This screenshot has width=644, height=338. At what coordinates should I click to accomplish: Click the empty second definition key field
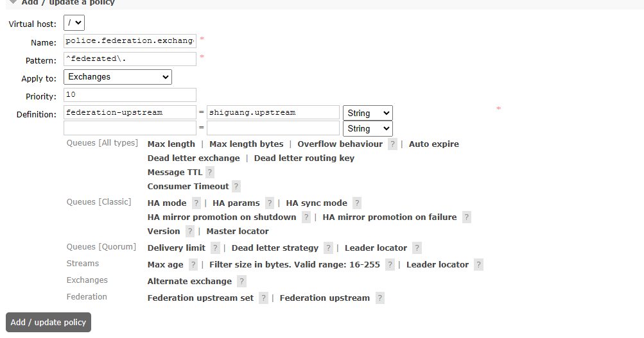(x=130, y=128)
